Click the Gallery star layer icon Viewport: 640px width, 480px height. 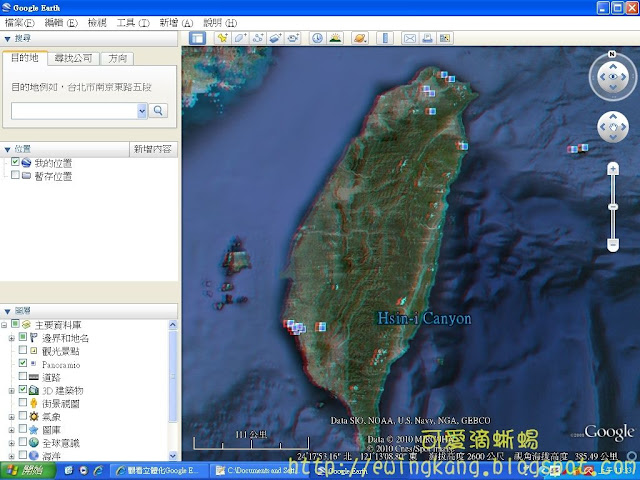pyautogui.click(x=34, y=429)
